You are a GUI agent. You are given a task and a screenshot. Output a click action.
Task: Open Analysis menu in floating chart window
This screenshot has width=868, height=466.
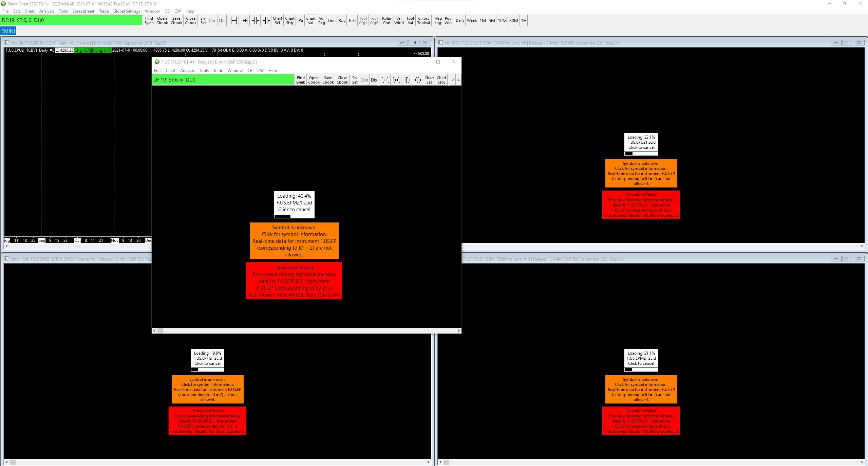(x=187, y=71)
